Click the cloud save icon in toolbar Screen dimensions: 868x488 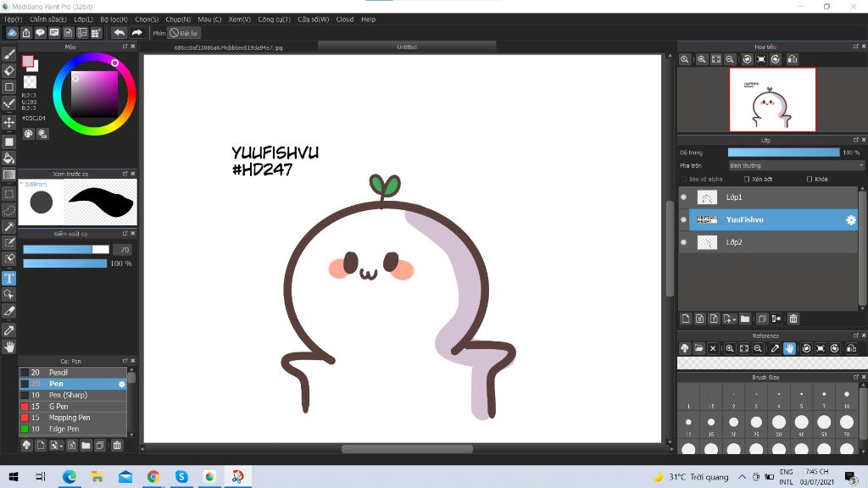coord(12,33)
